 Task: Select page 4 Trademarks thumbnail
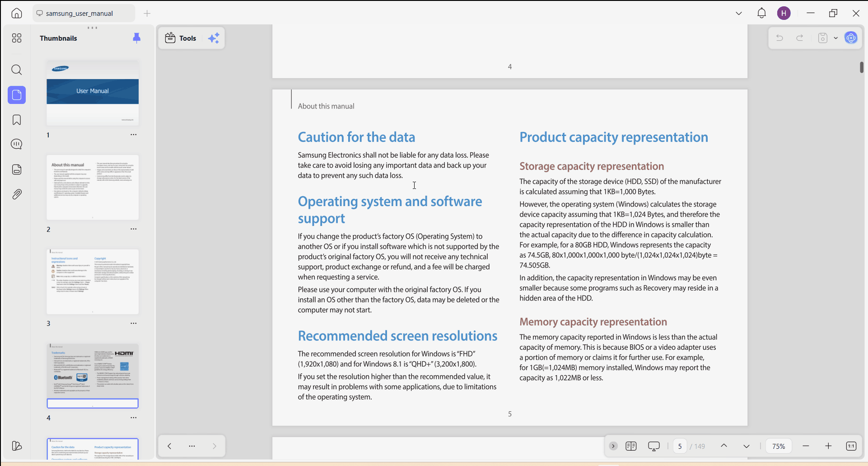(x=93, y=376)
